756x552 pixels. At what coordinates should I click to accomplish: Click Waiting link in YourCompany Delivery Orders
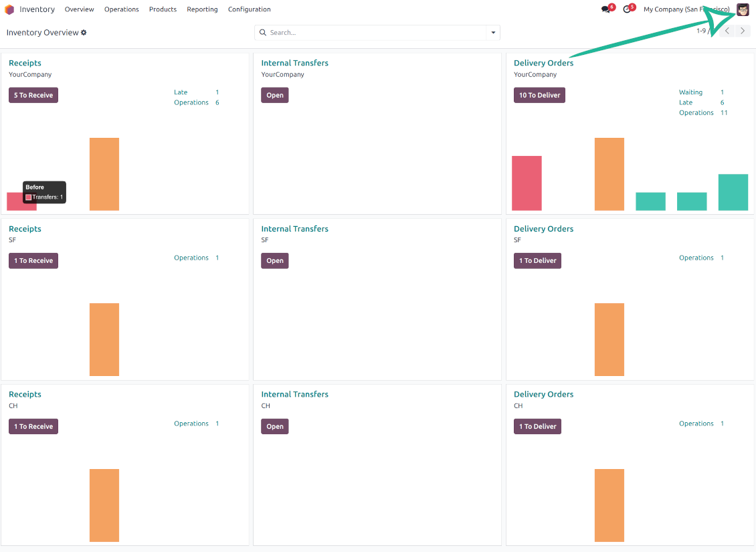point(690,92)
